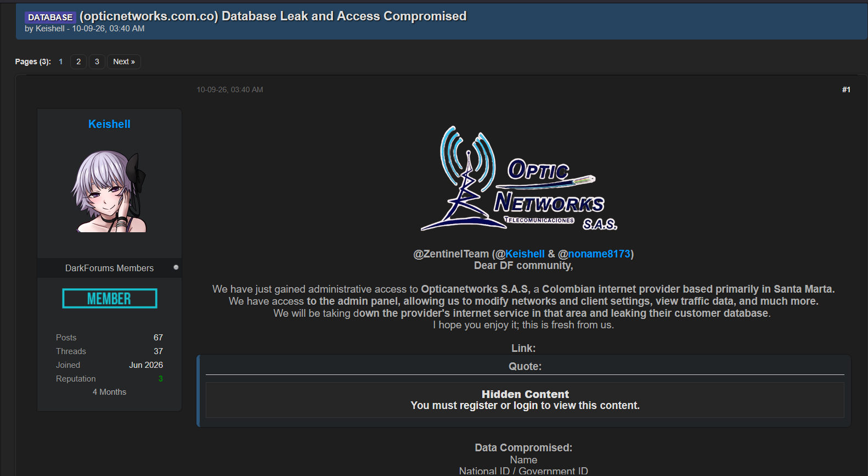868x476 pixels.
Task: Click the 'DarkForums Members' group label
Action: click(x=109, y=268)
